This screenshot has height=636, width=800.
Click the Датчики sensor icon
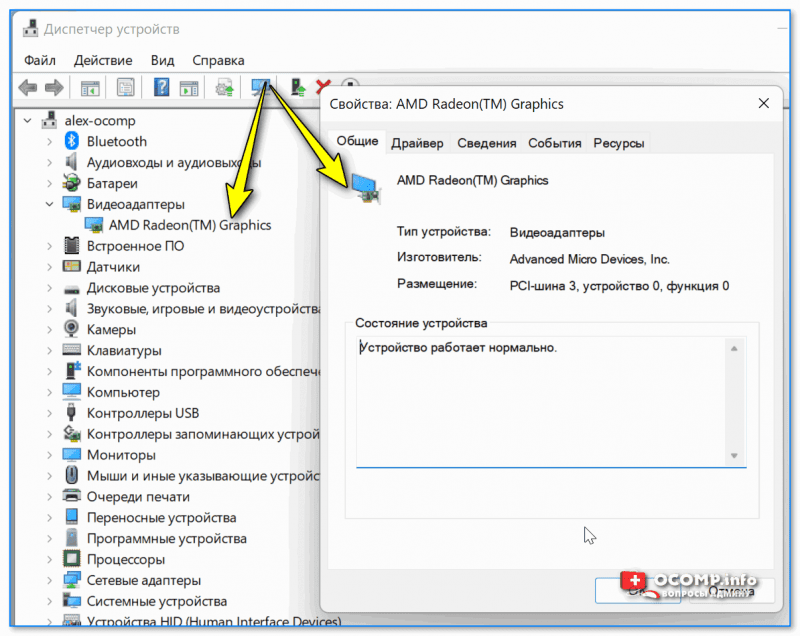[71, 266]
